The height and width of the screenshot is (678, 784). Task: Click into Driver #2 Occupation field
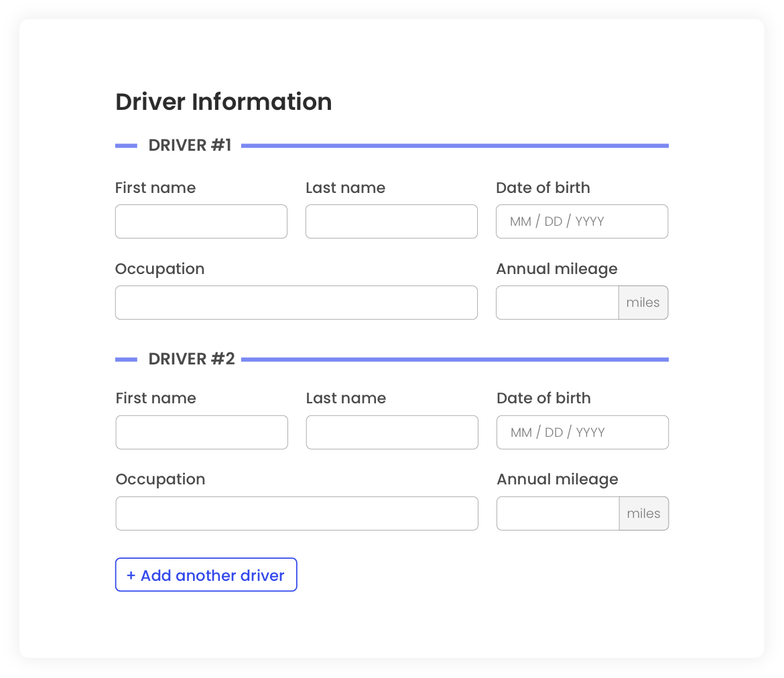297,514
